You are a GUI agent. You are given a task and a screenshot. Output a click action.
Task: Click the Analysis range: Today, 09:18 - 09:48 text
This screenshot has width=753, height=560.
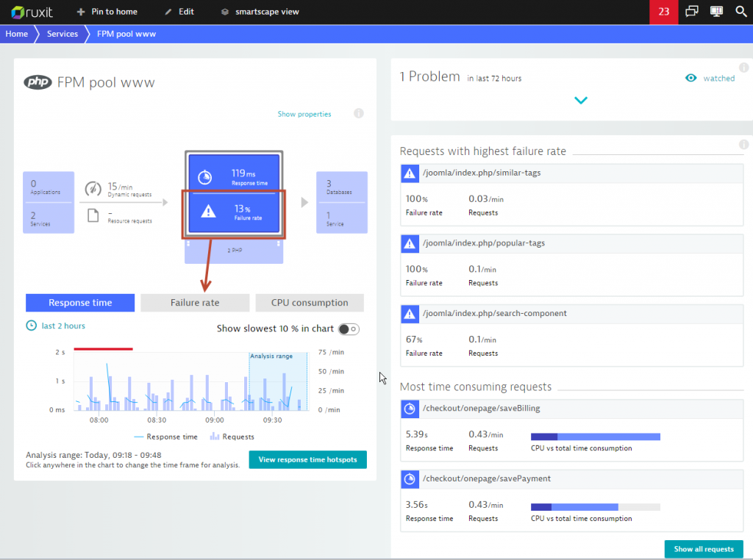(93, 455)
